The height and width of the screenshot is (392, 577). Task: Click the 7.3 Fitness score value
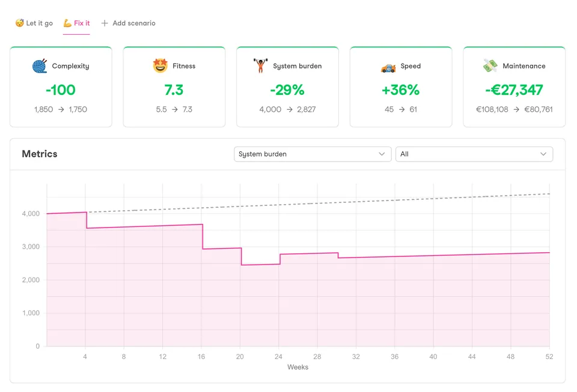[174, 90]
